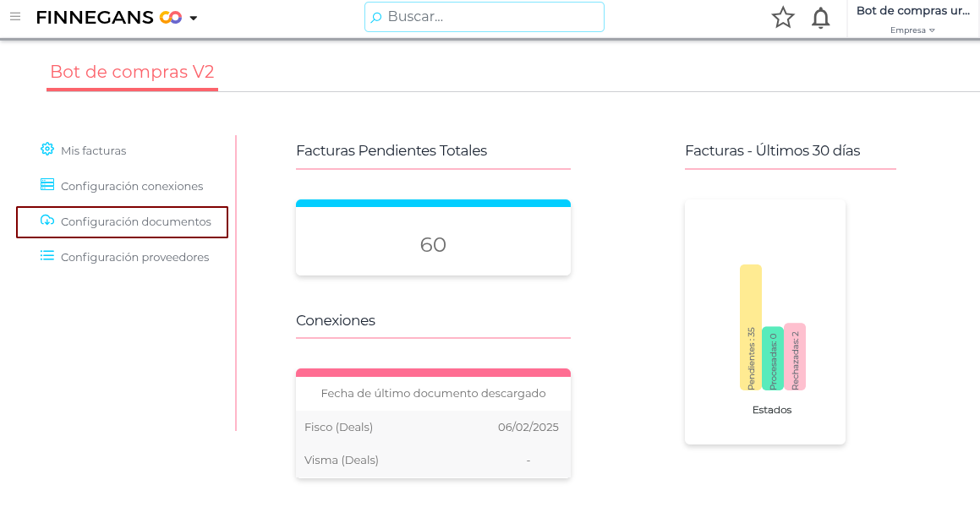Open Mis facturas menu item
This screenshot has height=507, width=980.
[x=93, y=151]
